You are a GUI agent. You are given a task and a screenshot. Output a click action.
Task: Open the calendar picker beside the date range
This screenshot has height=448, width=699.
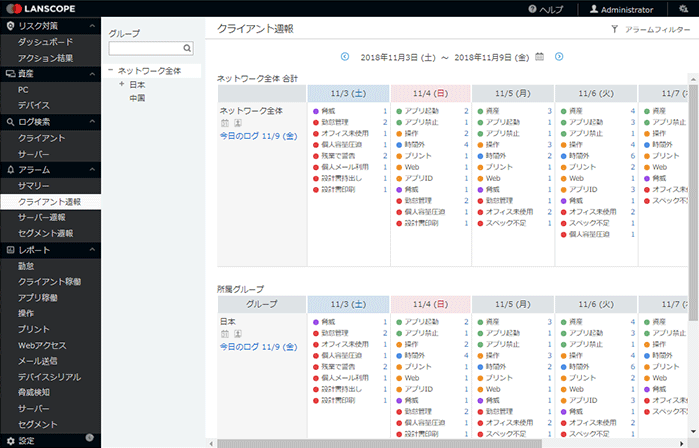[539, 57]
